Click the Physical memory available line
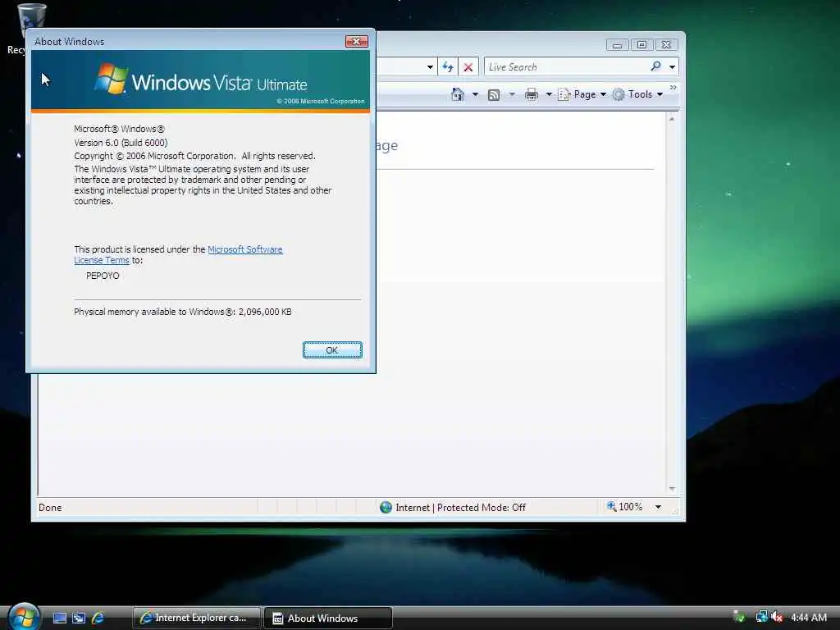840x630 pixels. (x=183, y=312)
